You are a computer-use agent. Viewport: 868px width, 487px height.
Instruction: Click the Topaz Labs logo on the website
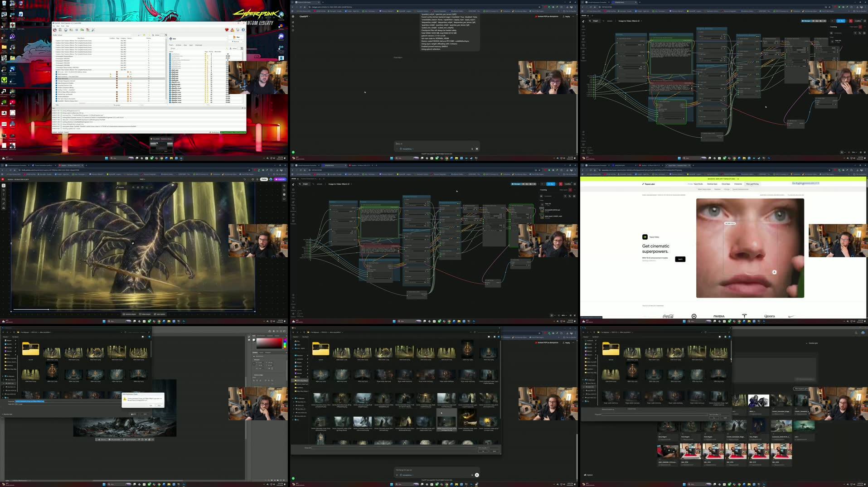click(649, 184)
